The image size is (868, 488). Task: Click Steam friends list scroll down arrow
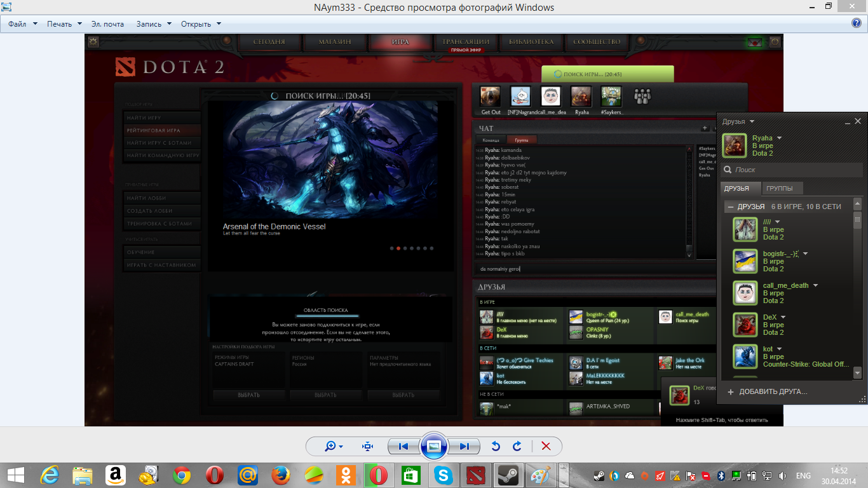[x=857, y=372]
